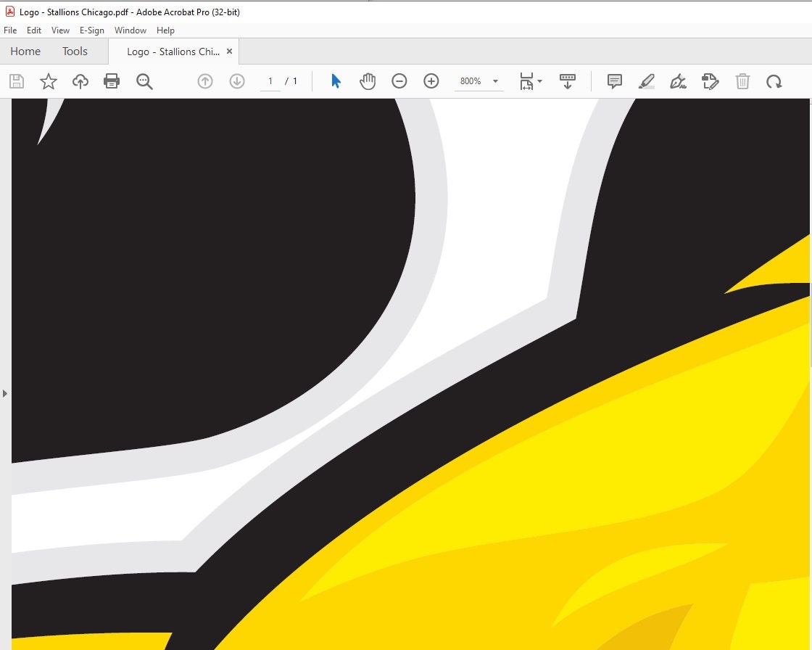Star this file with the bookmark icon
The width and height of the screenshot is (812, 650).
click(49, 81)
